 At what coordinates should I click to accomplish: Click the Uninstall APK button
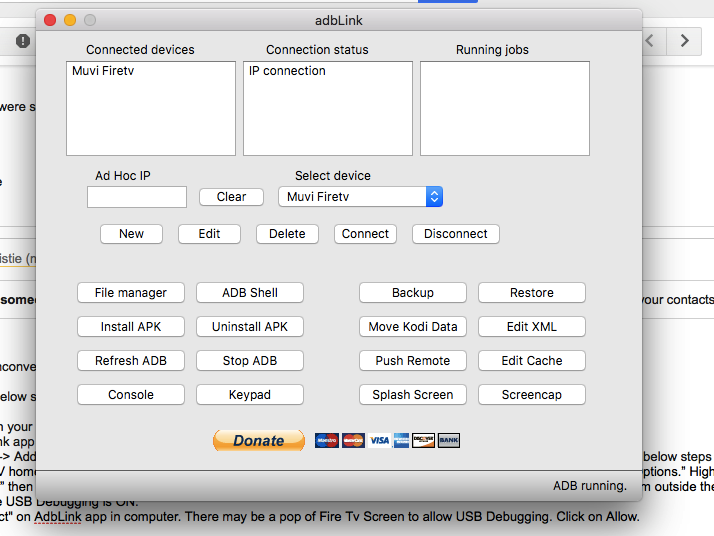click(x=250, y=327)
